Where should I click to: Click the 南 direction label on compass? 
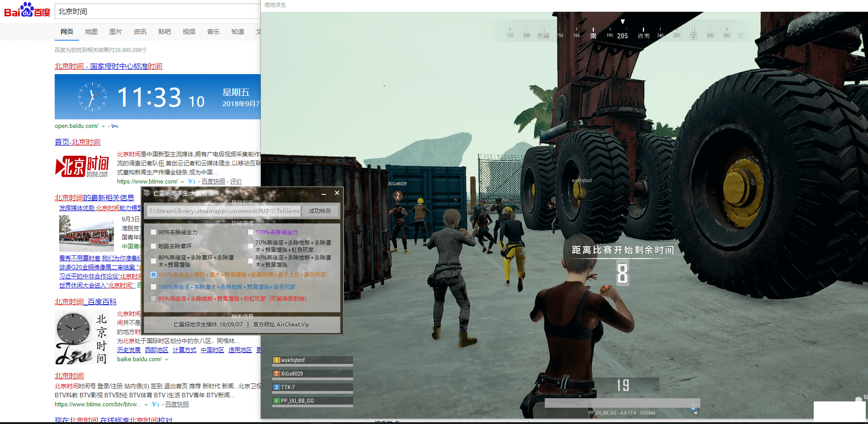pyautogui.click(x=593, y=36)
